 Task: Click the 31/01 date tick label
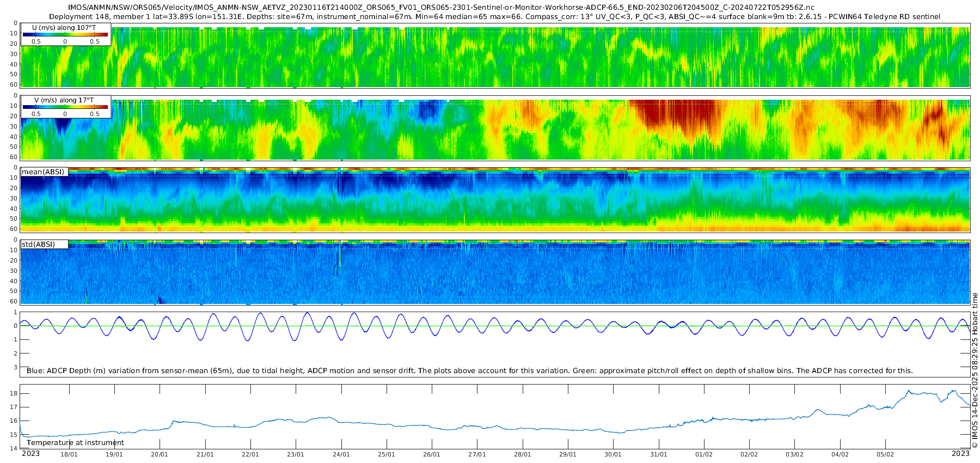(x=658, y=454)
